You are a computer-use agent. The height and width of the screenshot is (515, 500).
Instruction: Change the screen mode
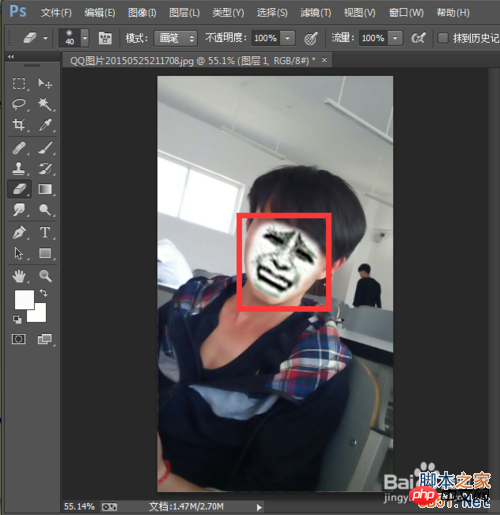45,339
